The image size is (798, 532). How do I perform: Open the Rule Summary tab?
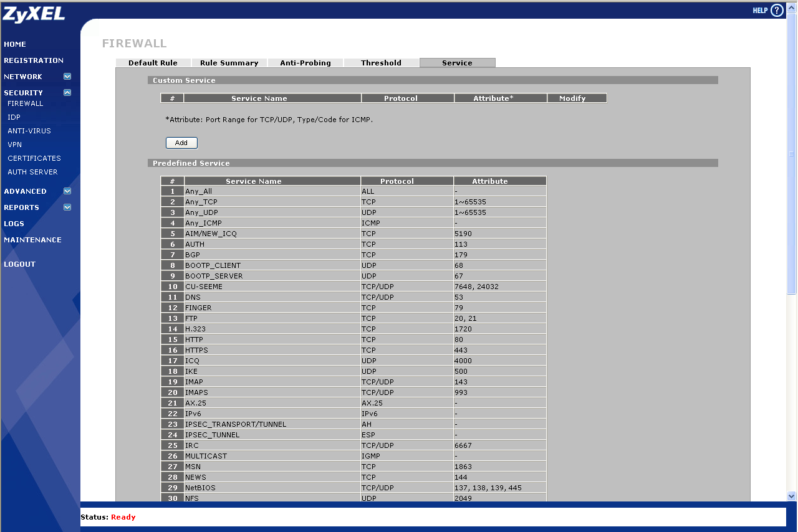coord(229,63)
